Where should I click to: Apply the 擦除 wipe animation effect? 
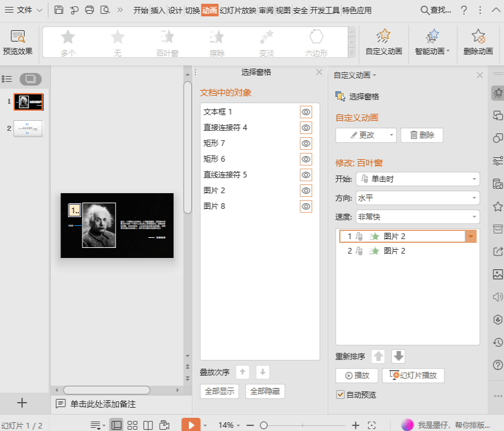[217, 43]
